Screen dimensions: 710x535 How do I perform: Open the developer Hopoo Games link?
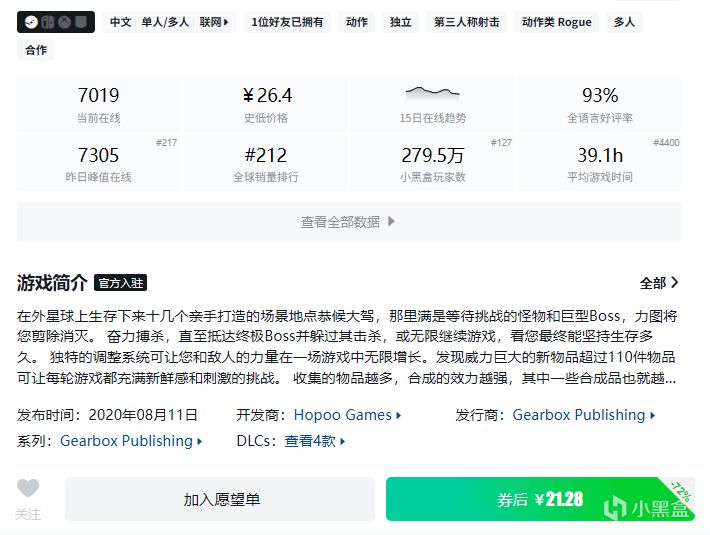[347, 415]
